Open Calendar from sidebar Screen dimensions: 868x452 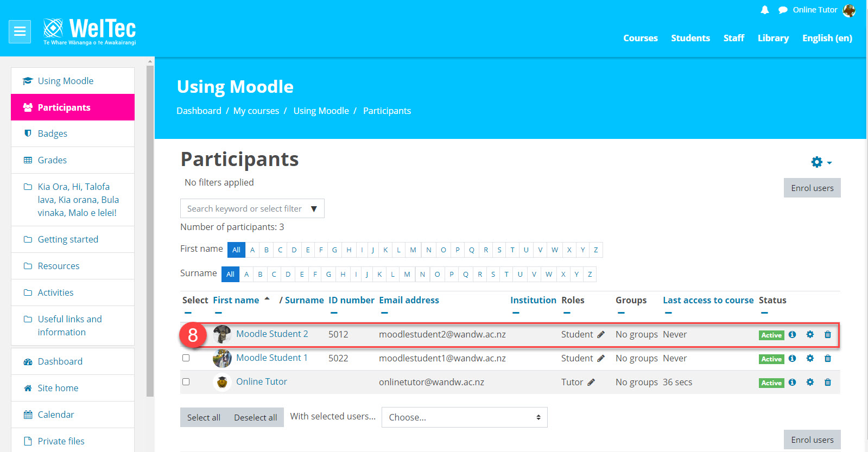[x=73, y=415]
